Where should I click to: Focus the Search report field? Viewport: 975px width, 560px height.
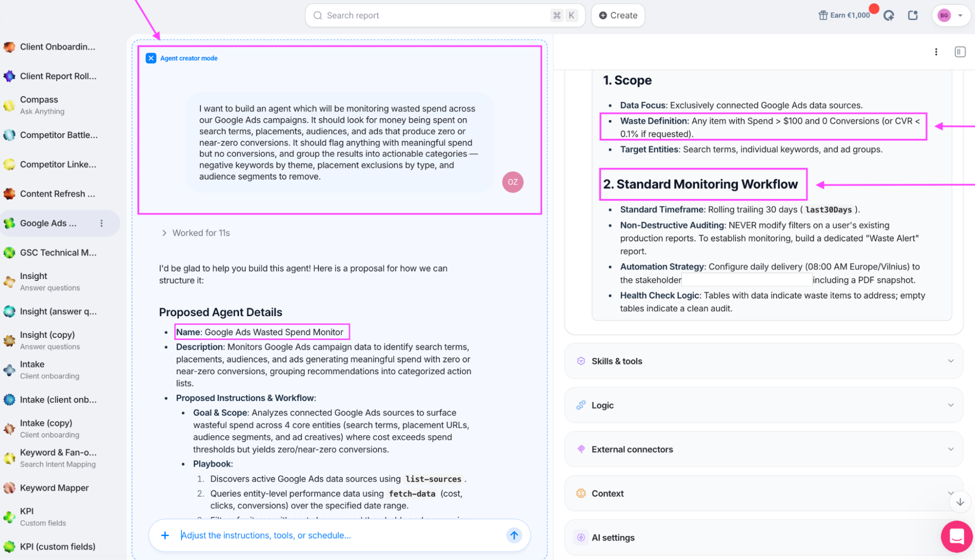point(444,16)
